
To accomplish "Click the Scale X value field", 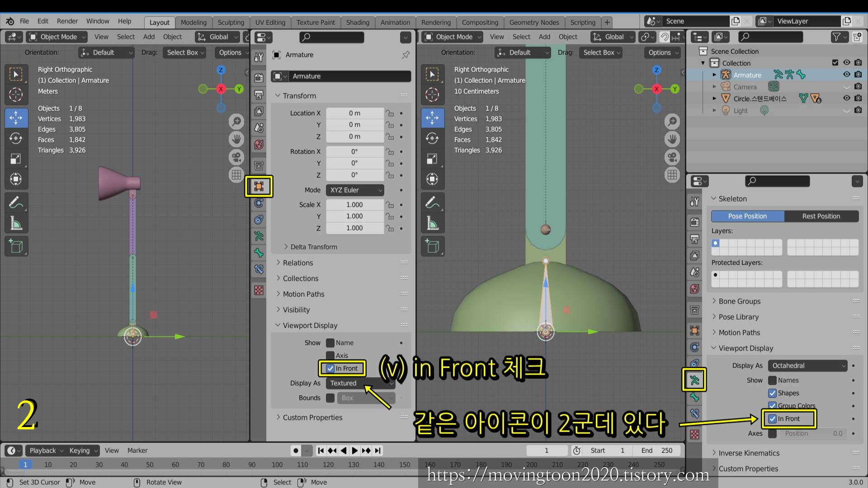I will [355, 205].
